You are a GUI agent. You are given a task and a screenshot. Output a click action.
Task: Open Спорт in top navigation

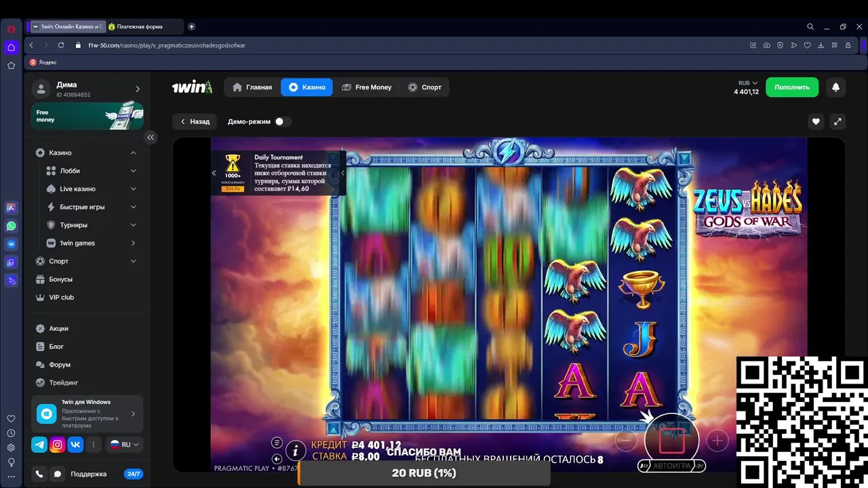tap(425, 87)
